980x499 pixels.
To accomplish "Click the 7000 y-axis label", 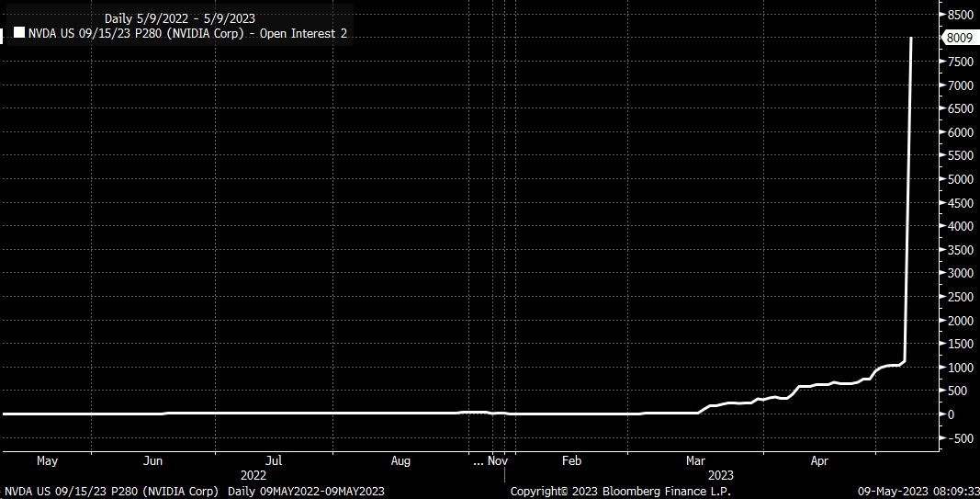I will [960, 85].
